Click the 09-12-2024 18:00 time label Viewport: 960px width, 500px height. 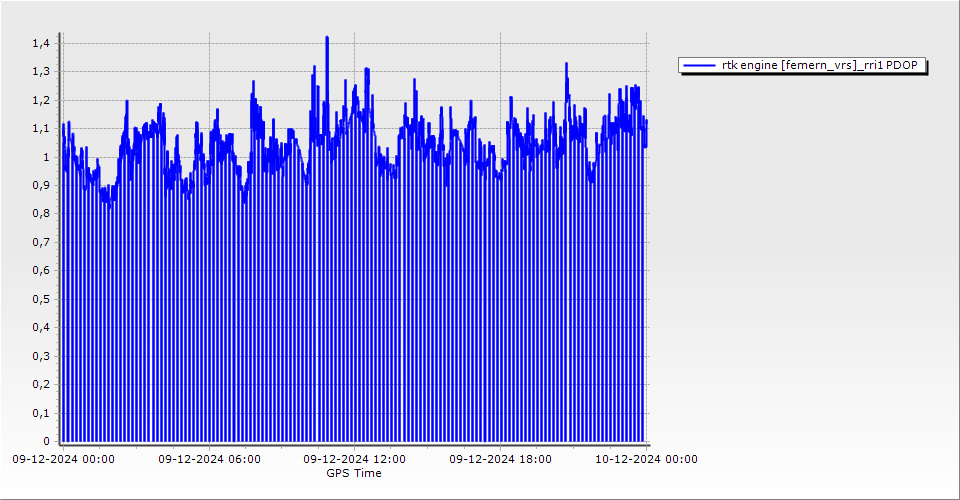coord(499,460)
